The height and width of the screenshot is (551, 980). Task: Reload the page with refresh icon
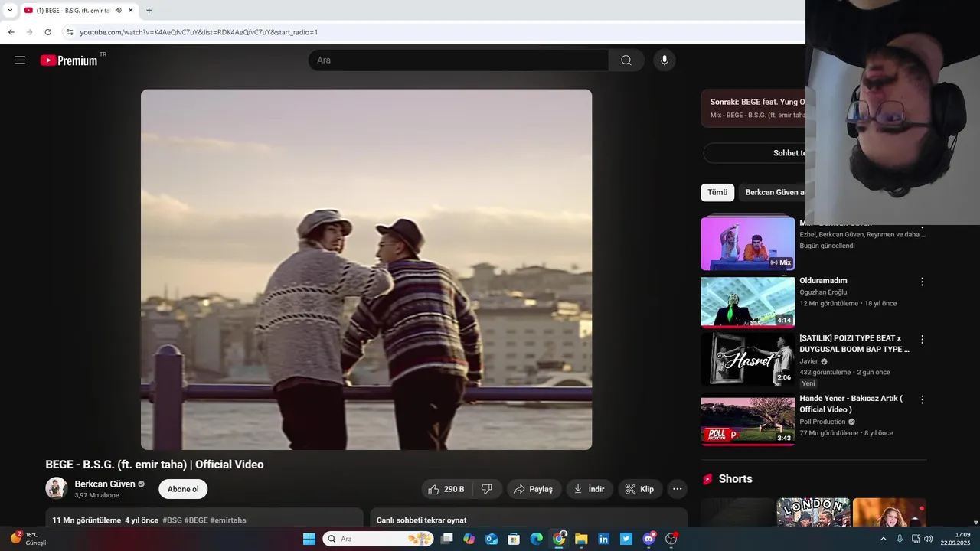[x=47, y=32]
